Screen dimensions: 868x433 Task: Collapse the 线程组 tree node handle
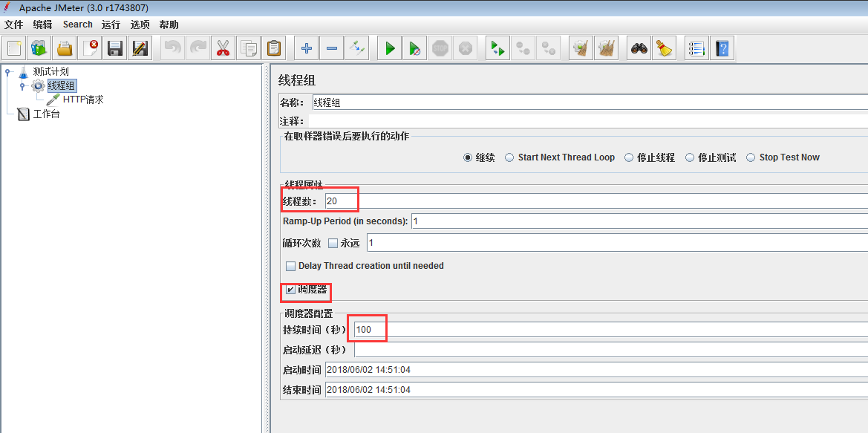pos(23,86)
